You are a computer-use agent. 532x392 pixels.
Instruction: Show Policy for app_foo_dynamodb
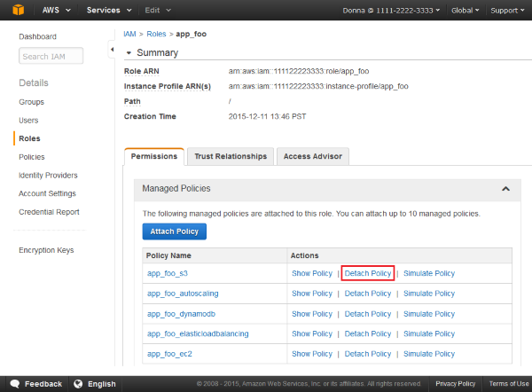click(312, 314)
